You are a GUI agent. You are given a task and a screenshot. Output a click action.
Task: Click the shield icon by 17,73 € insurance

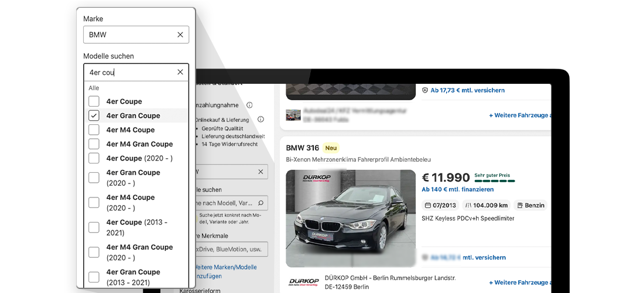(425, 90)
